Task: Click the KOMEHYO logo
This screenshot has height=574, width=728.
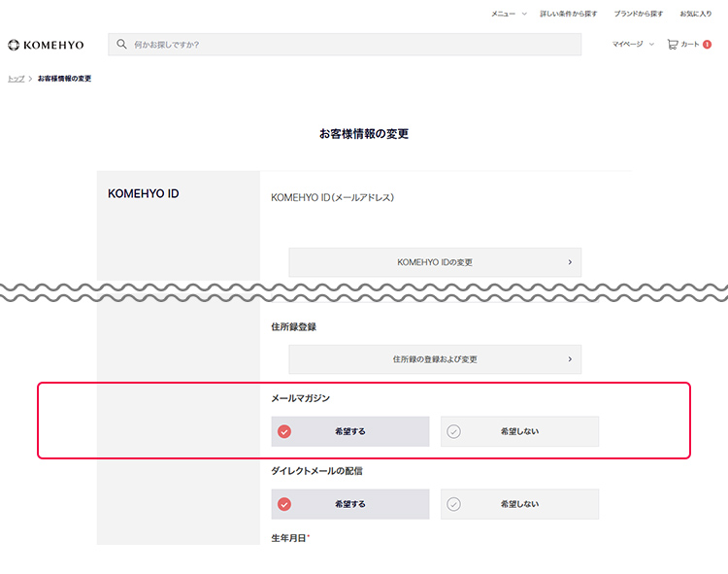Action: (46, 45)
